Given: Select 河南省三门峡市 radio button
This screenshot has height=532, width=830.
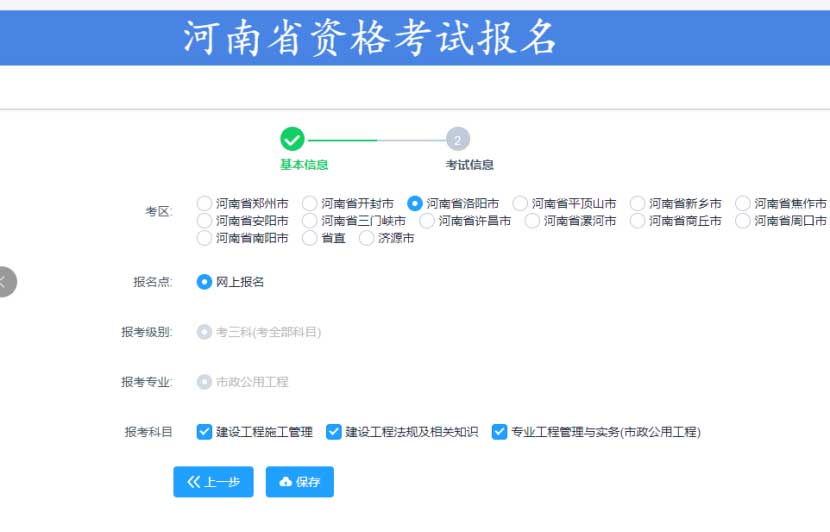Looking at the screenshot, I should 310,220.
